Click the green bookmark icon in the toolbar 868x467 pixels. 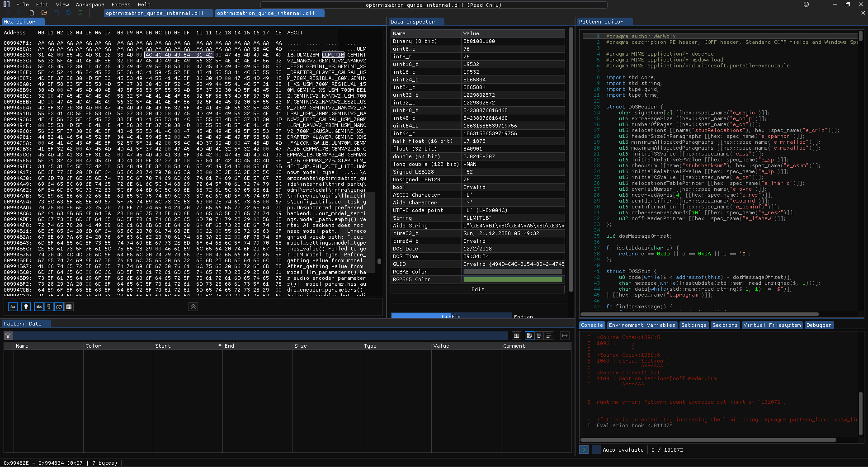(x=80, y=13)
